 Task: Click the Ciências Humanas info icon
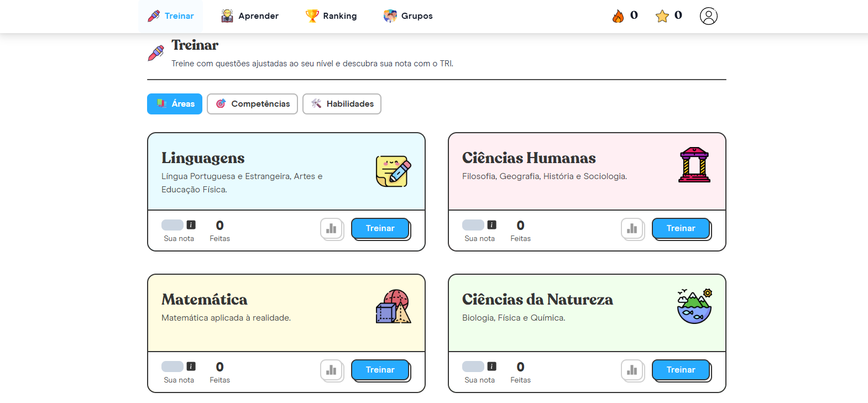click(492, 225)
